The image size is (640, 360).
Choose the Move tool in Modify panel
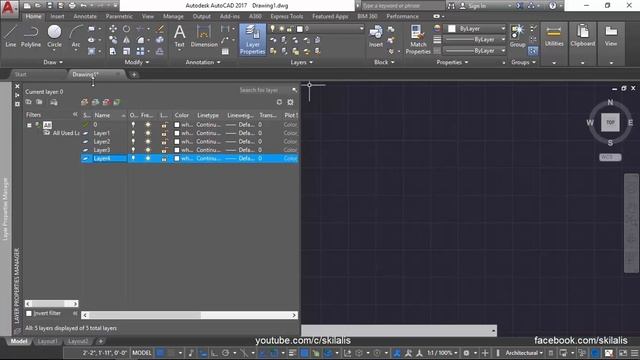(113, 29)
